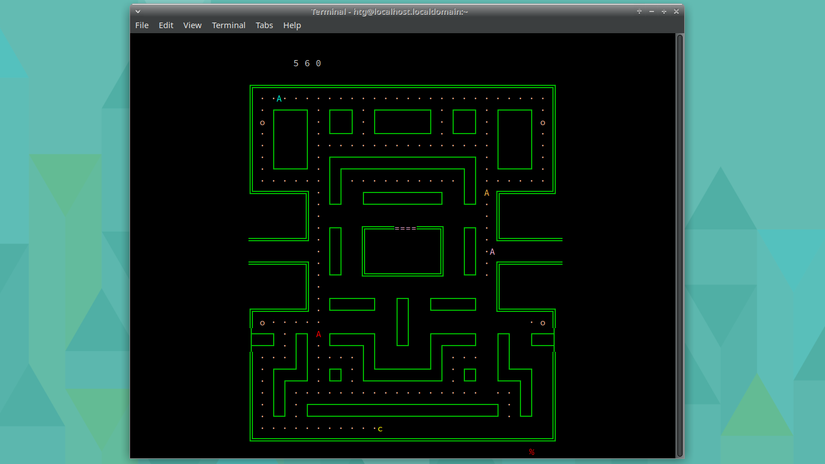Screen dimensions: 825x464
Task: Click the orange ghost A in the maze
Action: click(487, 193)
